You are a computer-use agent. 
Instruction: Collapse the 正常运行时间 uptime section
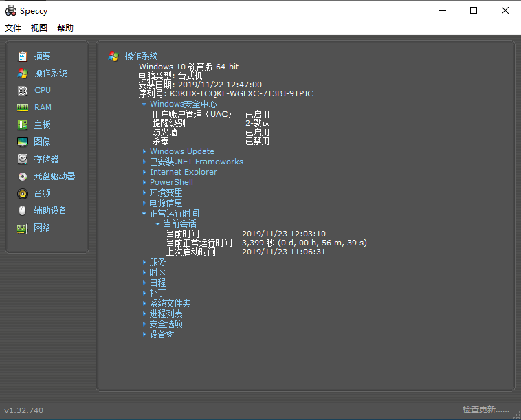tap(144, 214)
